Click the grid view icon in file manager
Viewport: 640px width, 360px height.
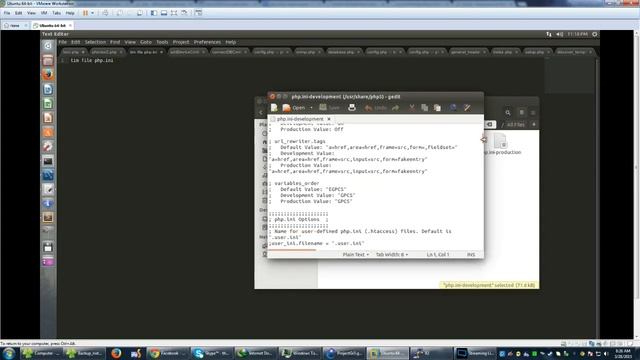coord(522,113)
